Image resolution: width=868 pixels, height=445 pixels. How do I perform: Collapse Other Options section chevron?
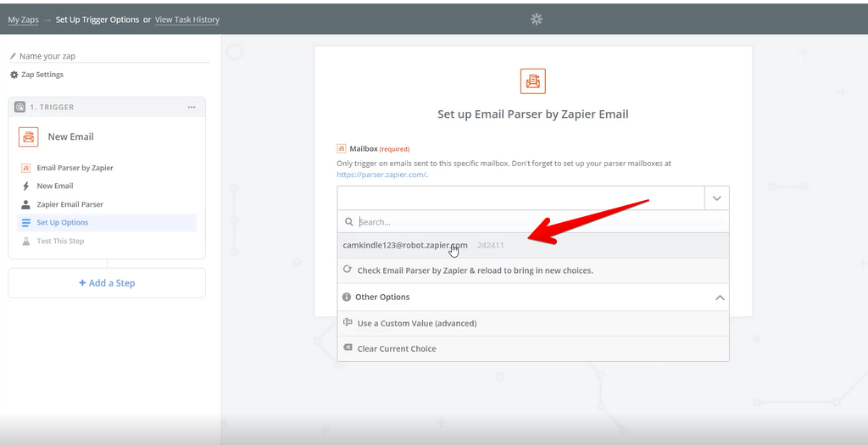(720, 298)
